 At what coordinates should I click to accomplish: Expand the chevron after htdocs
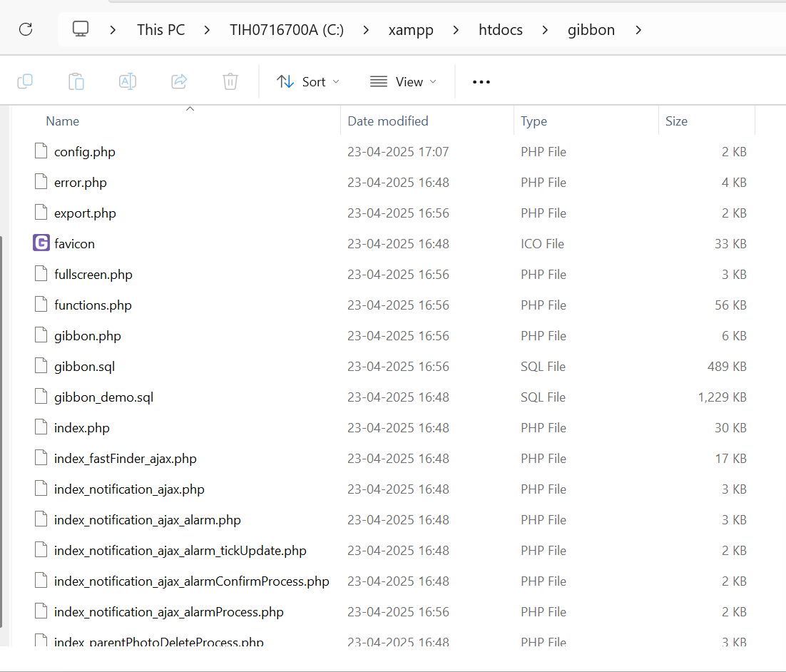[545, 30]
